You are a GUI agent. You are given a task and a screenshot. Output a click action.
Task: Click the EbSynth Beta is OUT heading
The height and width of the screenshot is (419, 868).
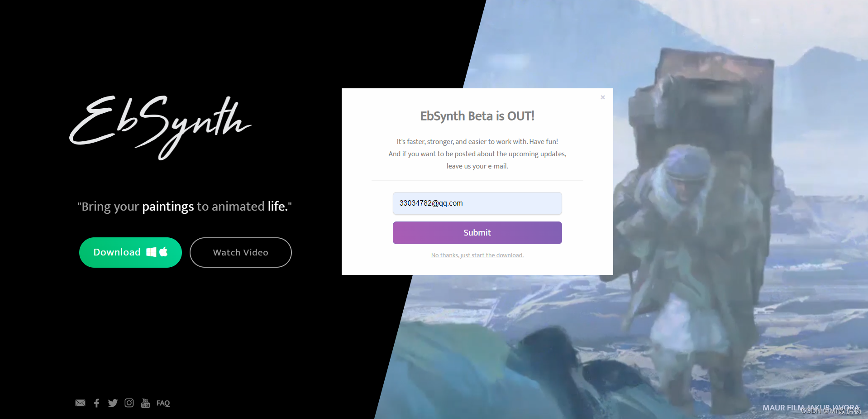(477, 116)
